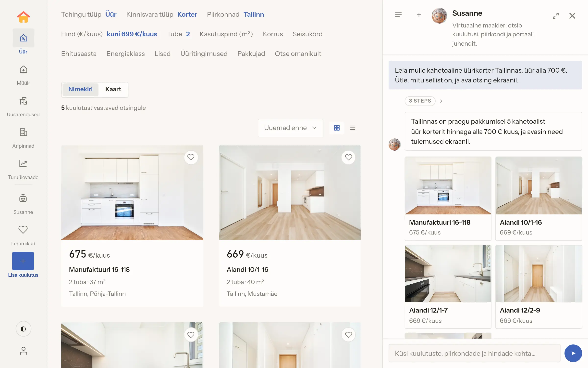Open Aiandi 12/2-9 card in chat
This screenshot has height=368, width=588.
[539, 287]
